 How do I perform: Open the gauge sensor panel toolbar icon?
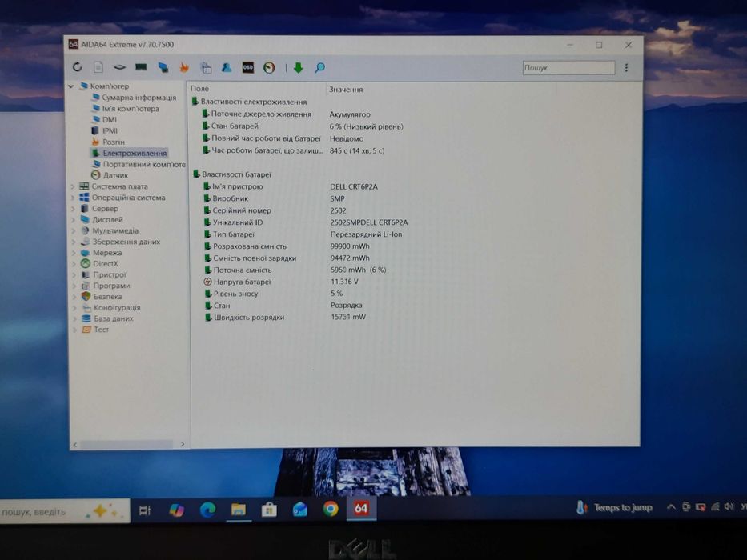pos(269,68)
